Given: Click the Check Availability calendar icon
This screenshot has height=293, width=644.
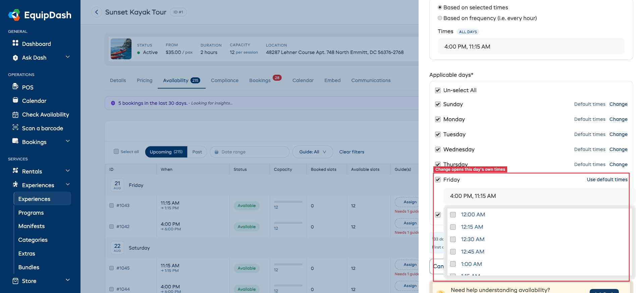Looking at the screenshot, I should coord(15,115).
